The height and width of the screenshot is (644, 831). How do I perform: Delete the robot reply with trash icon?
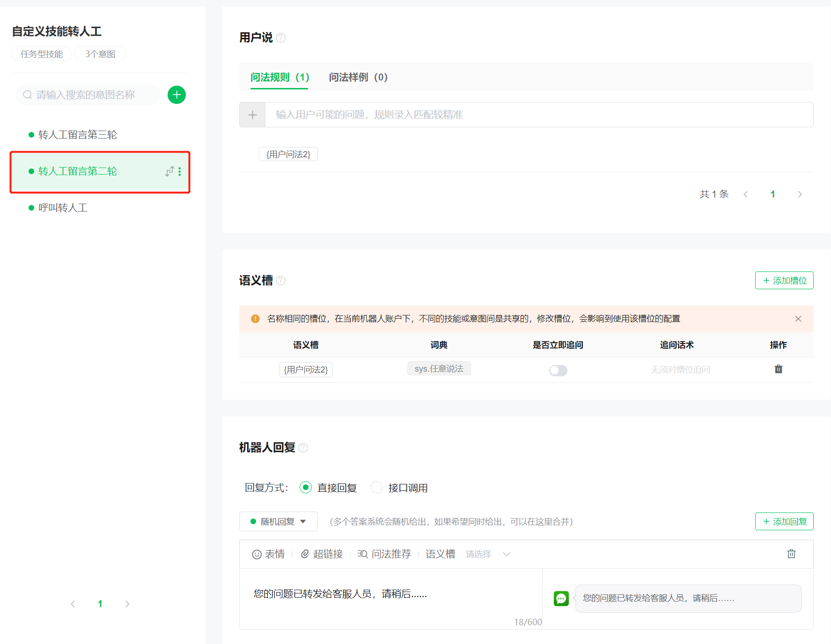791,554
